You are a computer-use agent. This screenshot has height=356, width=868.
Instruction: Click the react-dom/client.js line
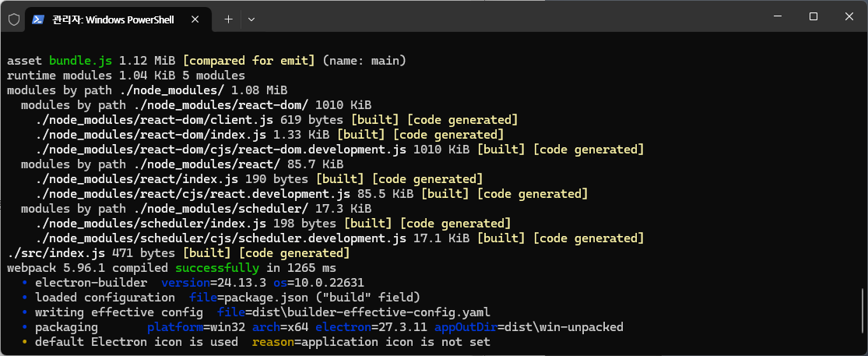[276, 120]
